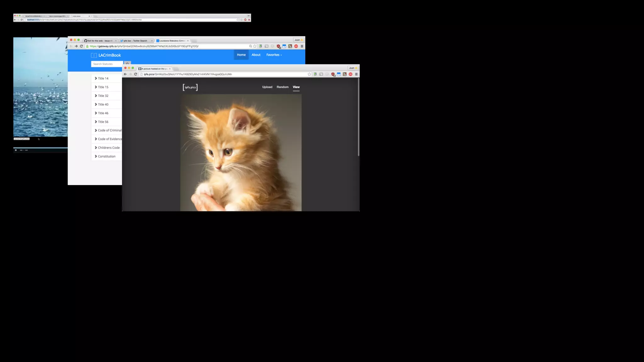The image size is (644, 362).
Task: Click the LACrimBook book logo icon
Action: click(x=94, y=55)
